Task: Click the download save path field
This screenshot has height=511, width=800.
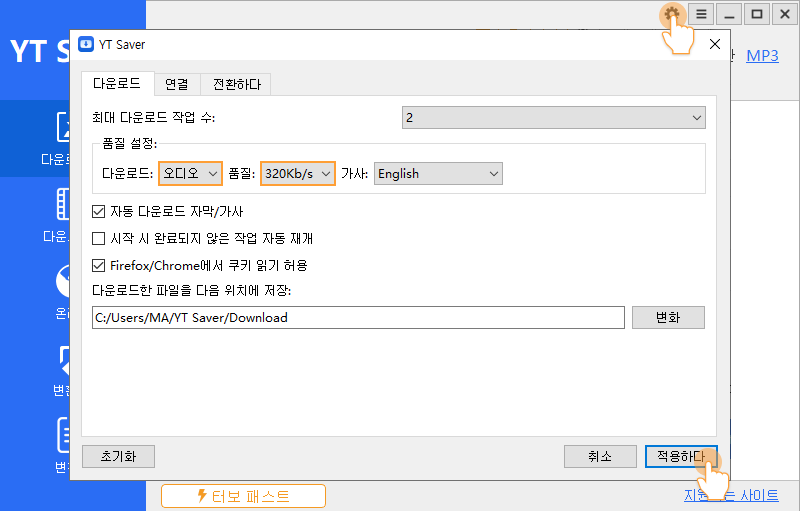Action: click(x=358, y=318)
